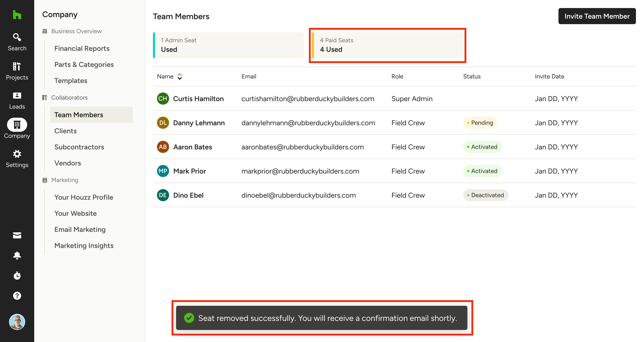The height and width of the screenshot is (342, 644).
Task: Sort team members by Name
Action: (x=179, y=76)
